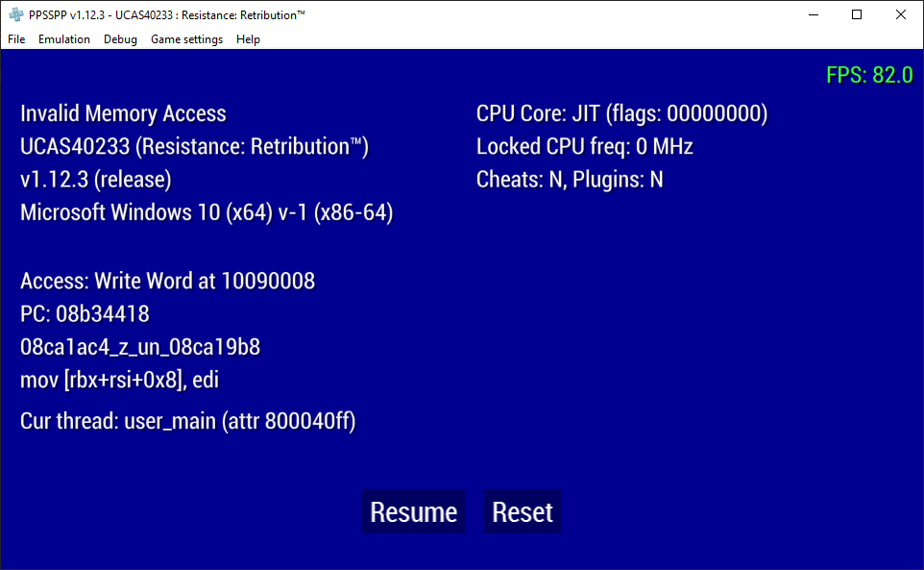Click the Reset button
Viewport: 924px width, 570px height.
pos(523,511)
